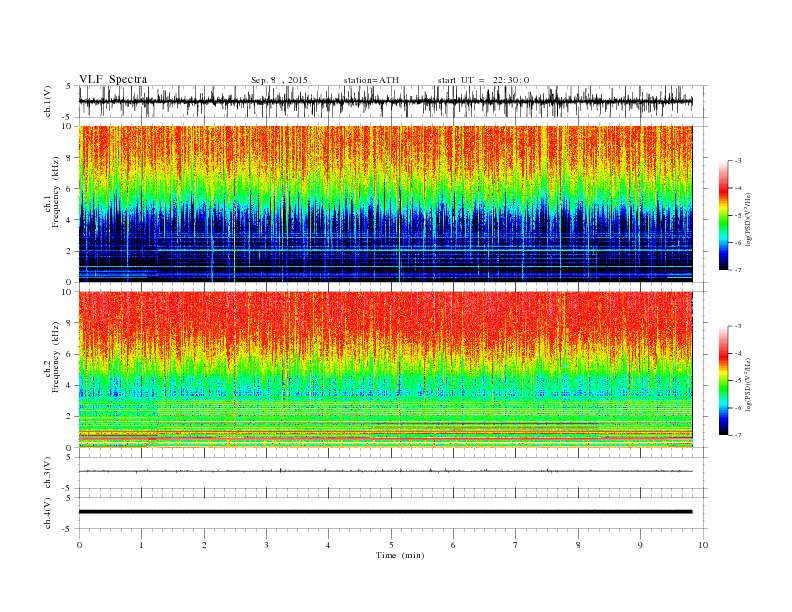Click the "4" kHz tick of ch.2 spectrogram
The image size is (792, 612).
69,386
